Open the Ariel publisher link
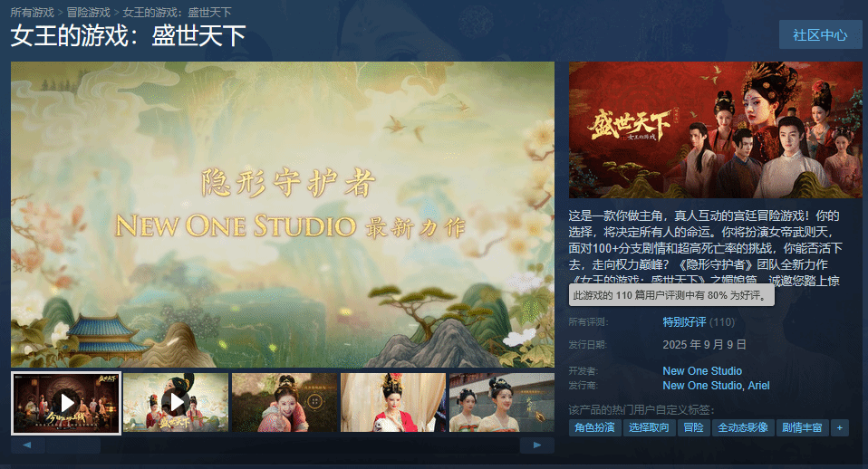Screen dimensions: 868x469 [757, 386]
